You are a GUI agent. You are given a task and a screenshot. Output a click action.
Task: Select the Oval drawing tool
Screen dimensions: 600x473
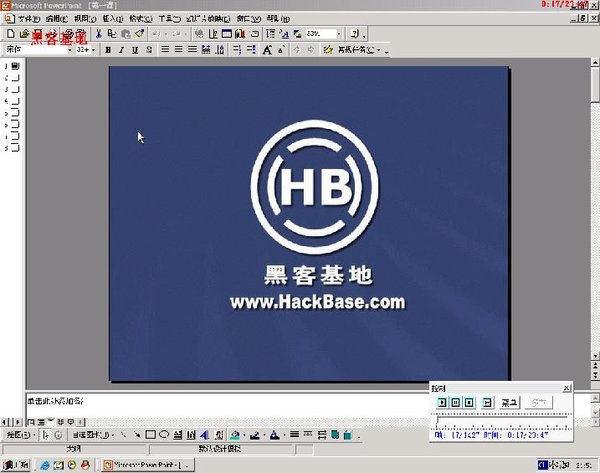coord(164,435)
